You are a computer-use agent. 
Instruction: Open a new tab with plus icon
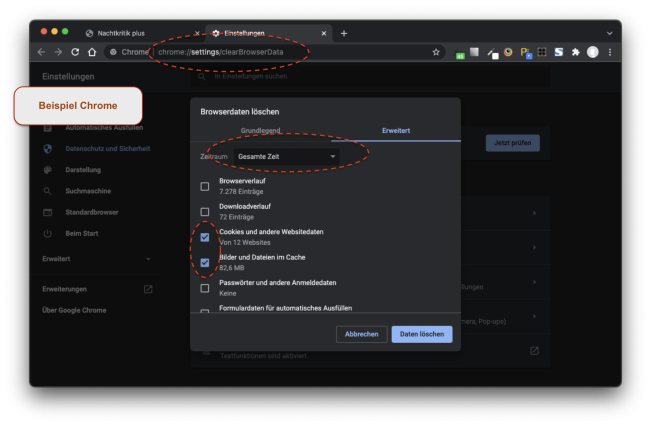(344, 33)
